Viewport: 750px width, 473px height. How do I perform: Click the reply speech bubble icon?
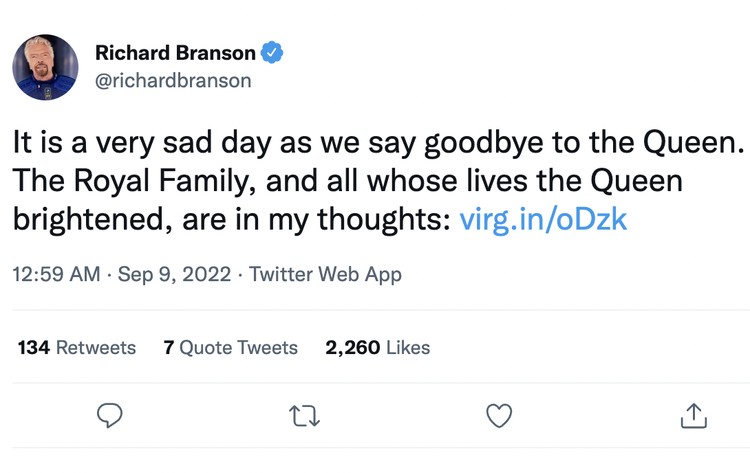tap(110, 415)
